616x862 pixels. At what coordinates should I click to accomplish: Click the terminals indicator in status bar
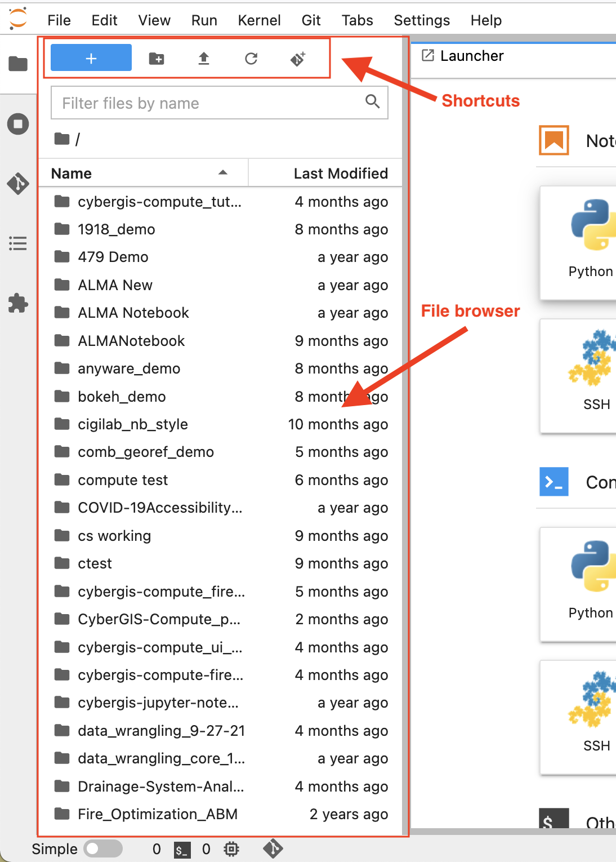click(181, 848)
